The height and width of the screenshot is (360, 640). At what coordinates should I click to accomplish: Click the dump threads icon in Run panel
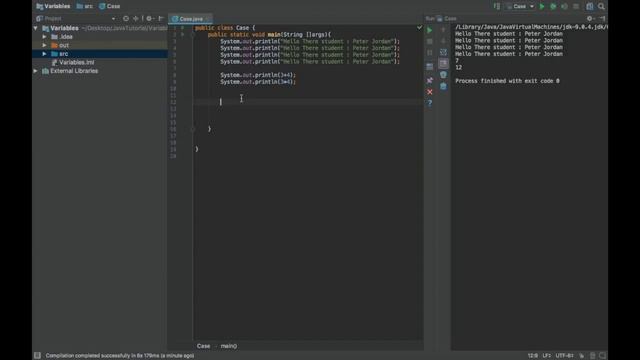[x=429, y=66]
